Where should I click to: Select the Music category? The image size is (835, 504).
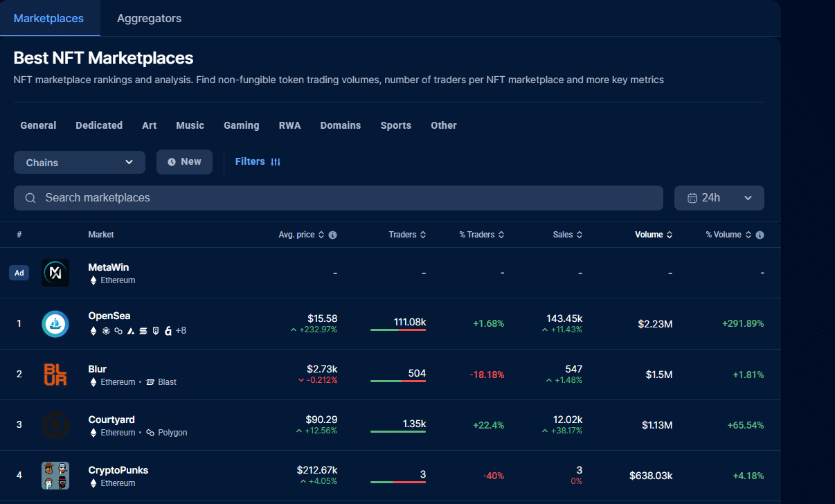pos(190,125)
